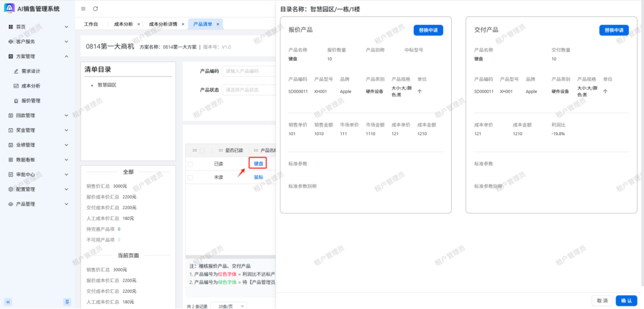Close the 产品清单 tab
The height and width of the screenshot is (309, 644).
pos(218,24)
